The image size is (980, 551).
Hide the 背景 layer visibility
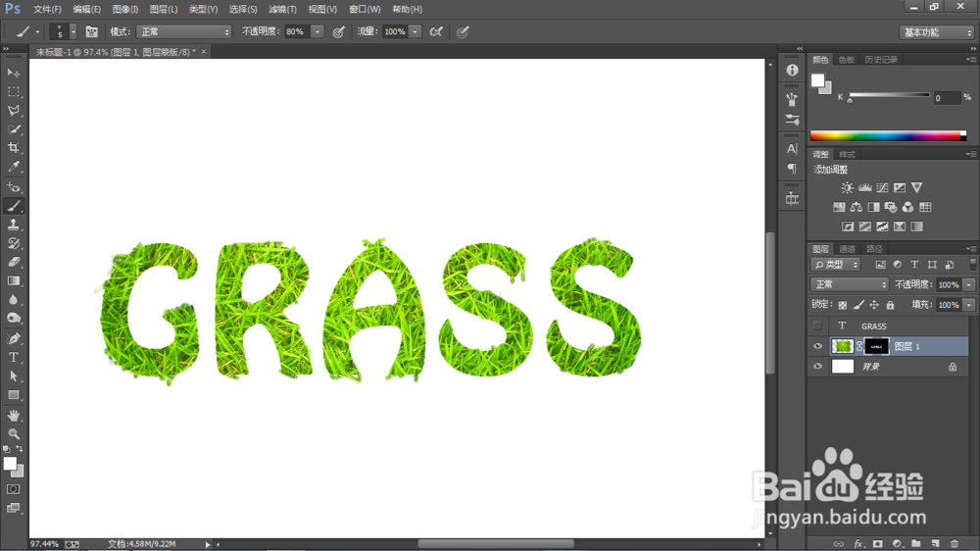(817, 367)
